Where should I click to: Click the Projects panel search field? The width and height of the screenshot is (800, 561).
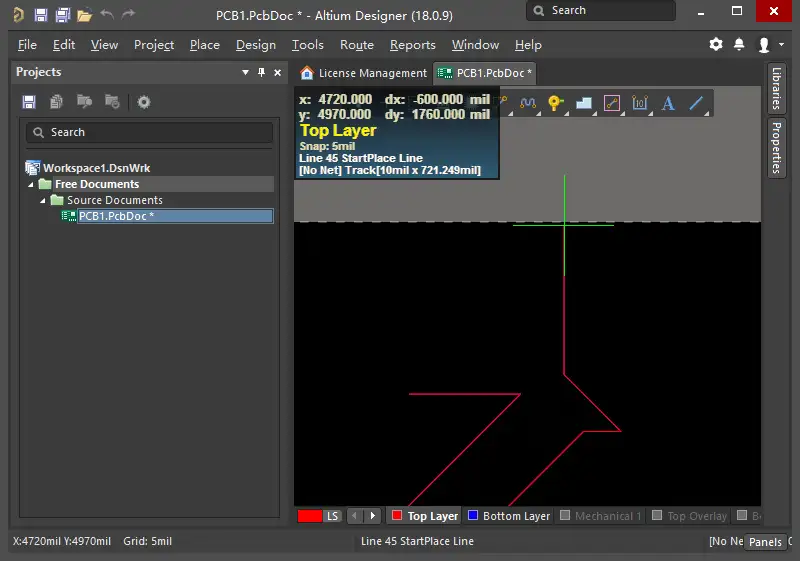[x=150, y=132]
